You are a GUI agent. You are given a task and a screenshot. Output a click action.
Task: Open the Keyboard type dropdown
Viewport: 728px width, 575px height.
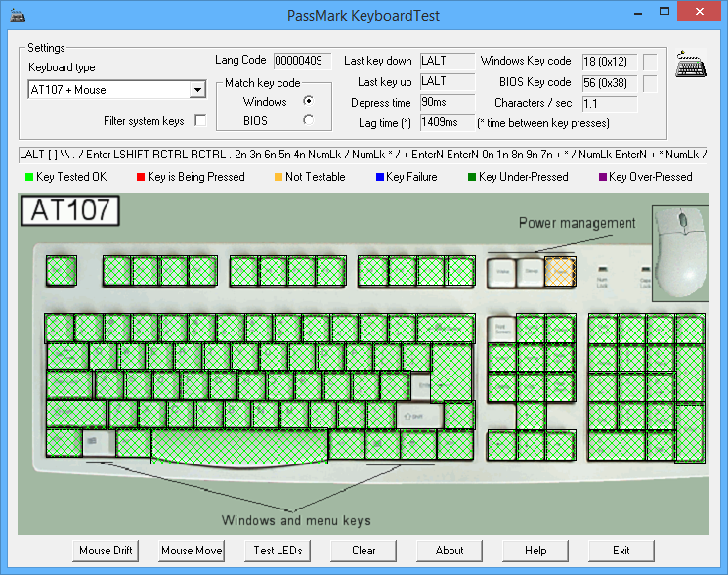[197, 90]
